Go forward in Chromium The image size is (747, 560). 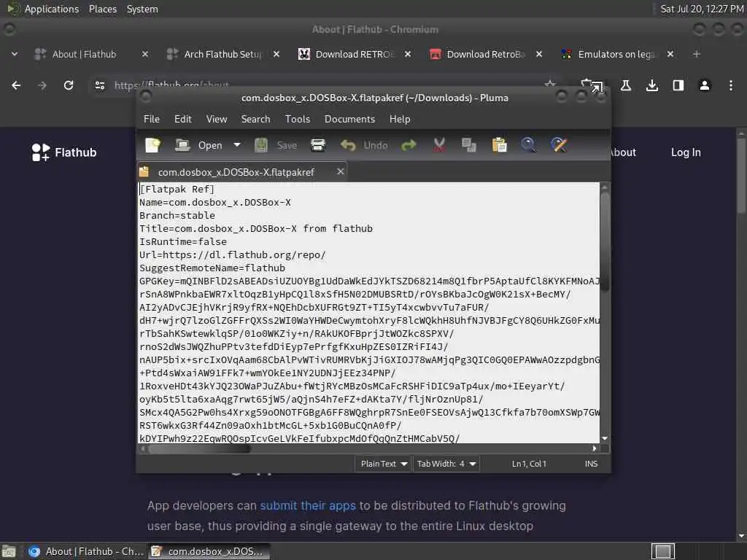[x=42, y=85]
